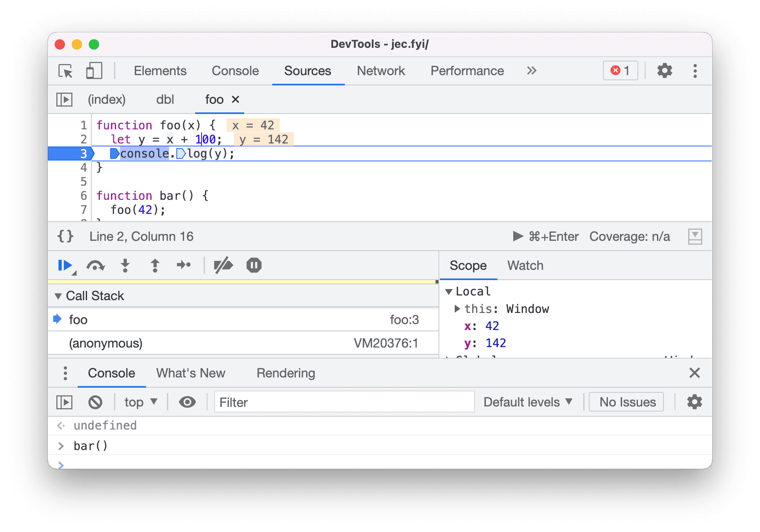760x532 pixels.
Task: Expand the this: Window scope entry
Action: (457, 309)
